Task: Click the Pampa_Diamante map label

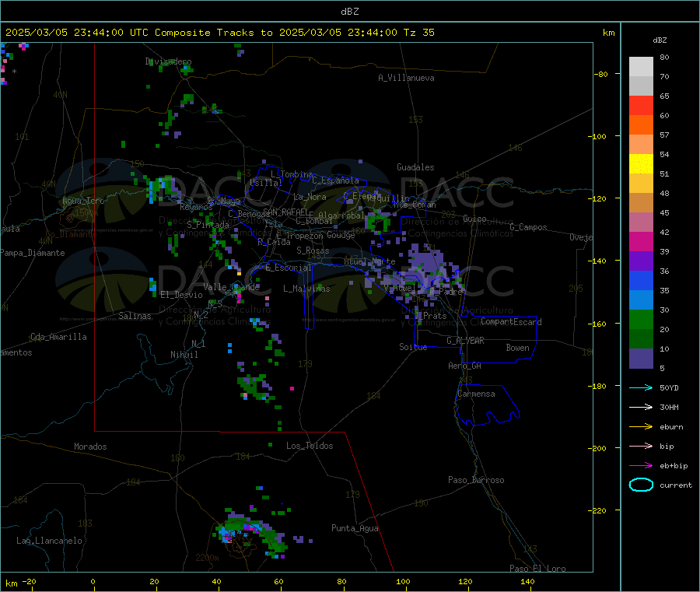Action: point(33,253)
